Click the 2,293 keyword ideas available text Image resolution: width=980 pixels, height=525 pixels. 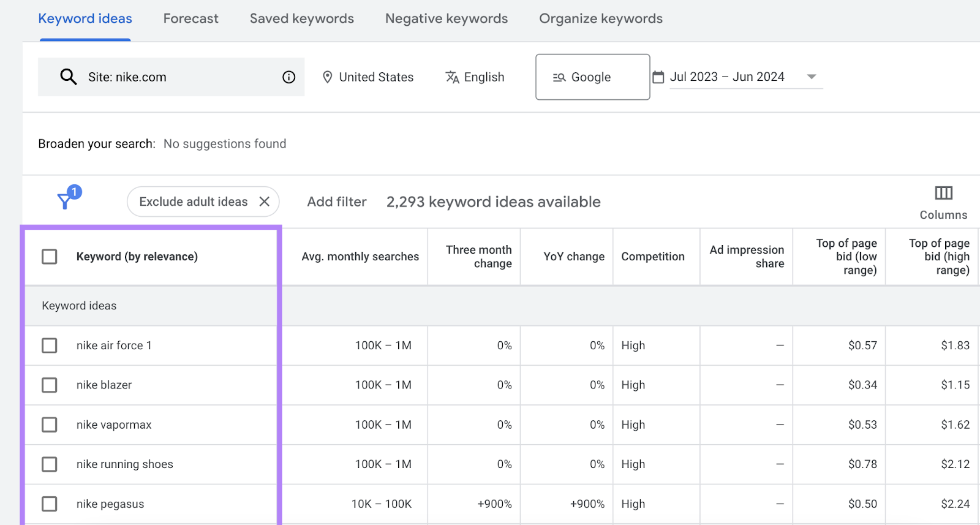tap(494, 202)
